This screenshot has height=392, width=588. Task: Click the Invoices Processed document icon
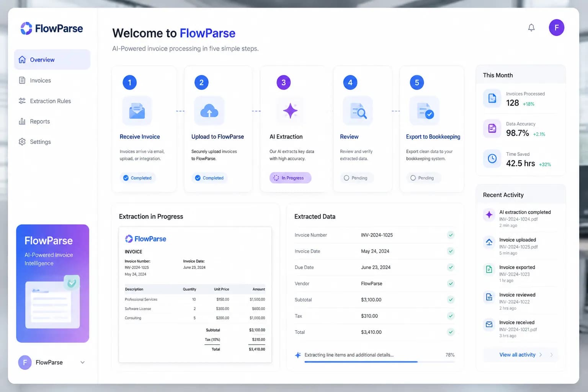point(492,98)
